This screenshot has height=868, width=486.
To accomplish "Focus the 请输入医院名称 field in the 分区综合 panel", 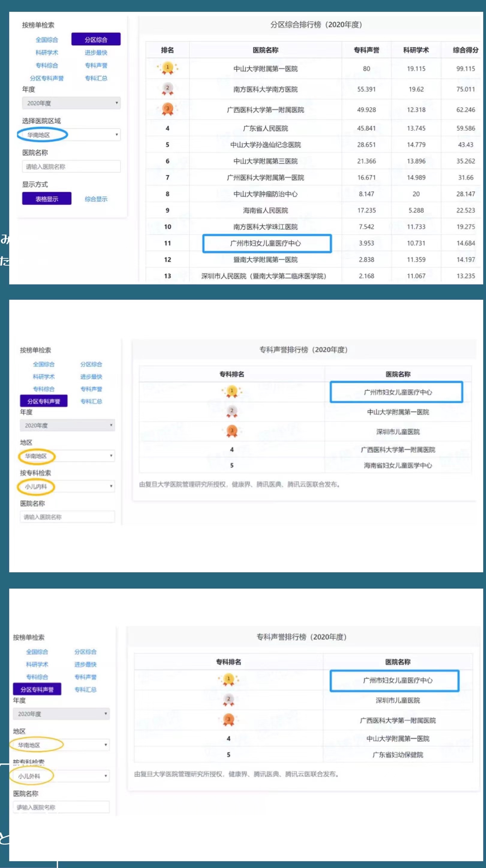I will (x=71, y=166).
